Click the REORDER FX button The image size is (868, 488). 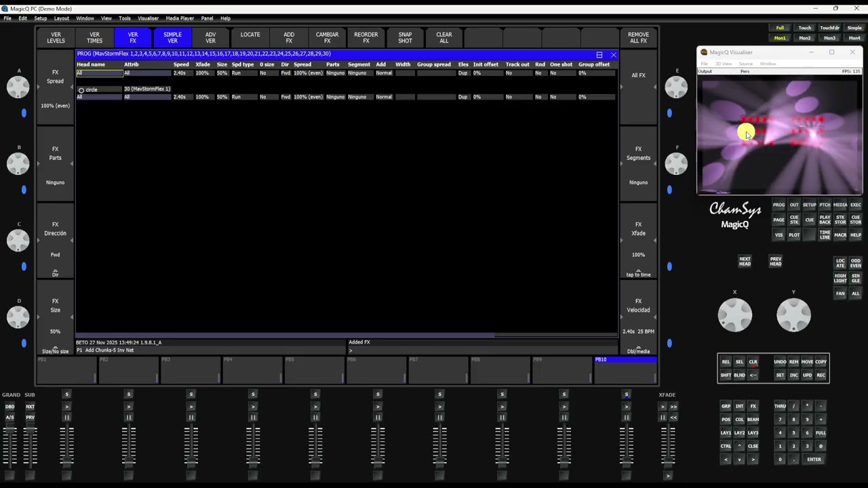[366, 37]
